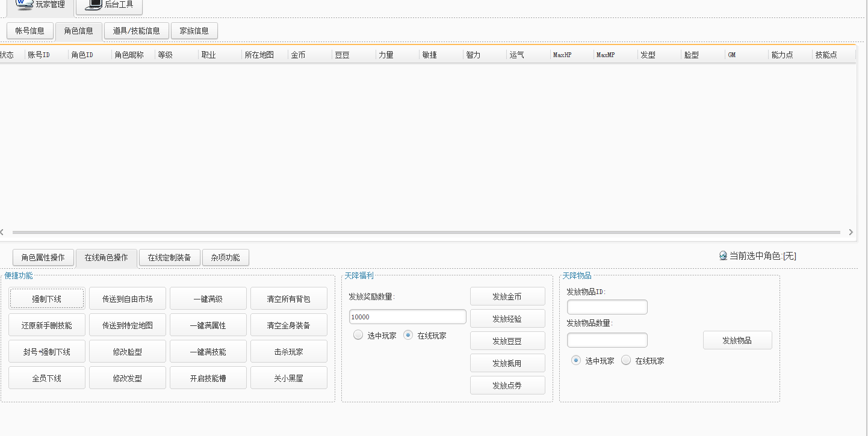The height and width of the screenshot is (436, 868).
Task: Select the 在线角色操作 tab
Action: click(107, 258)
